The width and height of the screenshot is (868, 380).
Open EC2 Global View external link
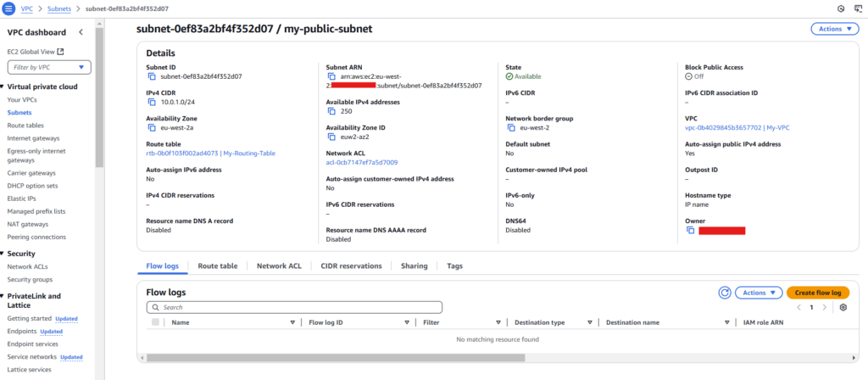(36, 52)
